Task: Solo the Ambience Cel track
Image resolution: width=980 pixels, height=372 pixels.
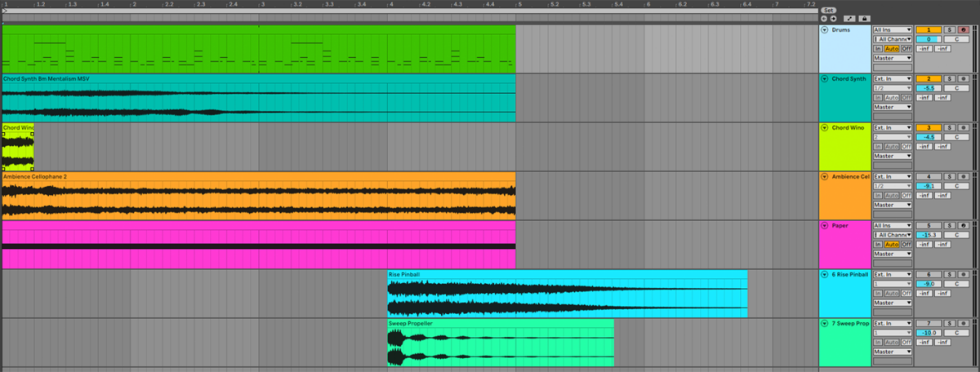Action: [x=949, y=176]
